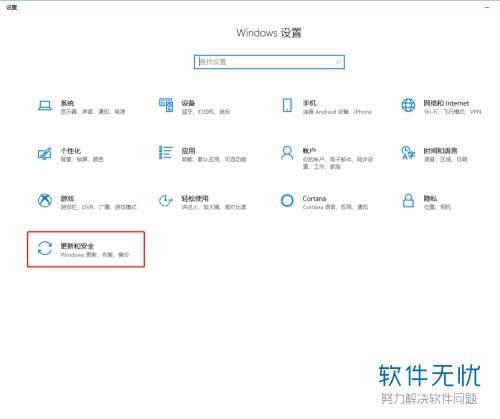
Task: Click the 时间和语言 label text
Action: tap(440, 151)
